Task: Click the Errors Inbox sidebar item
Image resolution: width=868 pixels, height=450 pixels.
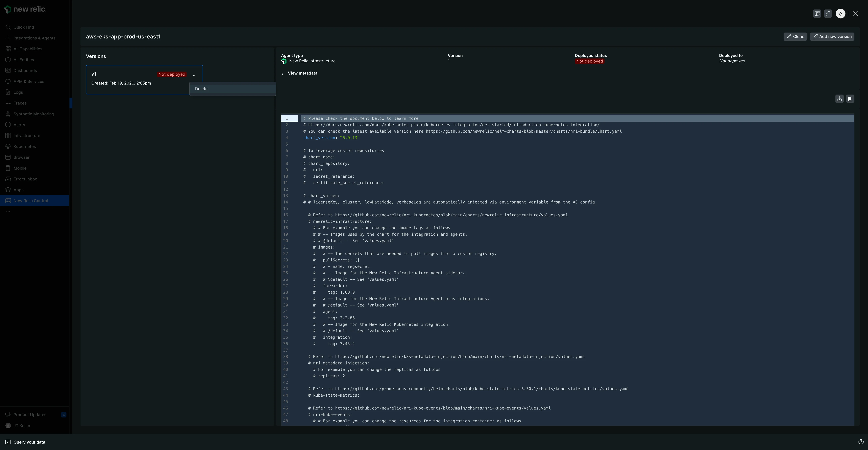Action: (25, 179)
